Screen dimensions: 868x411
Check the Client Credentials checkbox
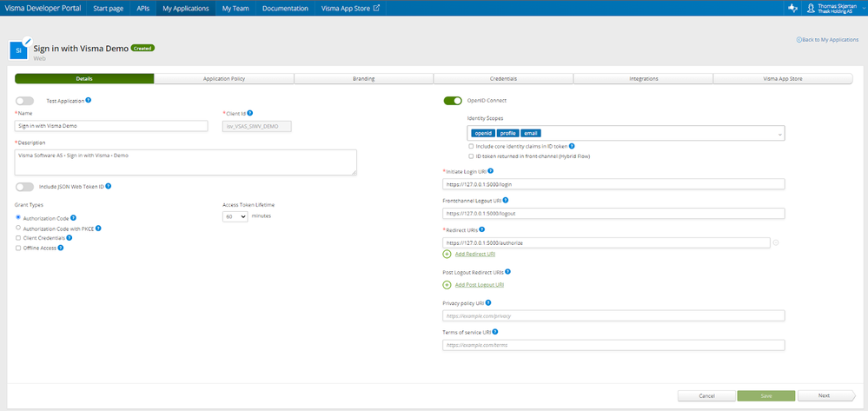(18, 237)
